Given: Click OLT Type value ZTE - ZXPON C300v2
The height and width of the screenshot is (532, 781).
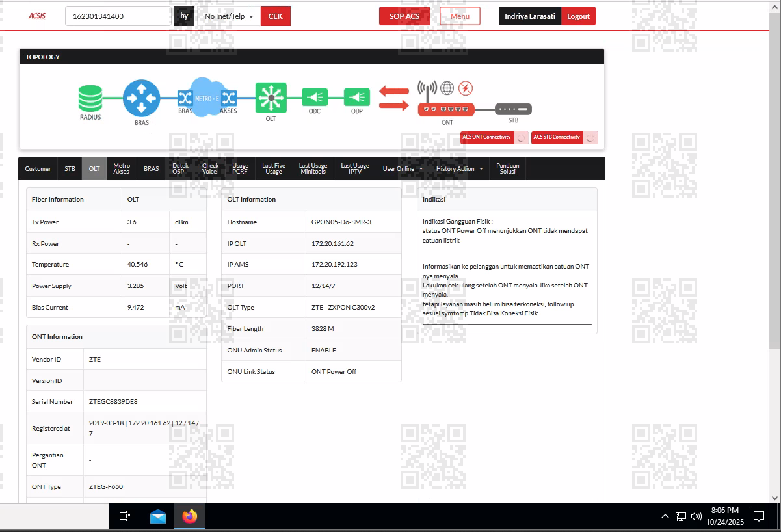Looking at the screenshot, I should (343, 308).
